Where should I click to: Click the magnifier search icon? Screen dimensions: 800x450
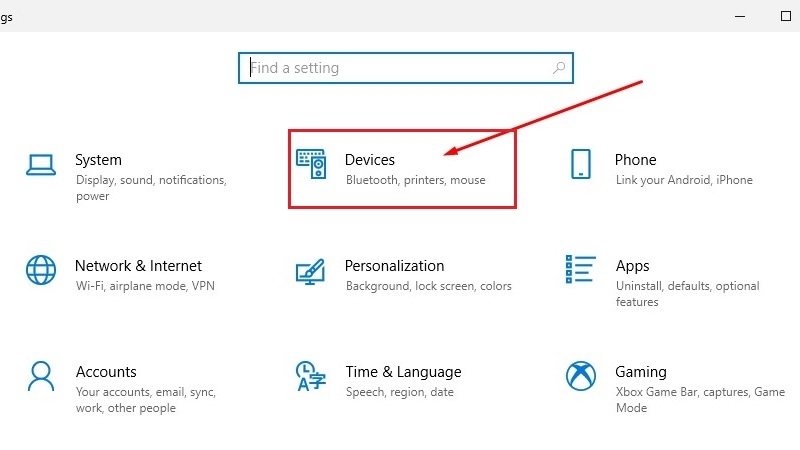(x=559, y=67)
